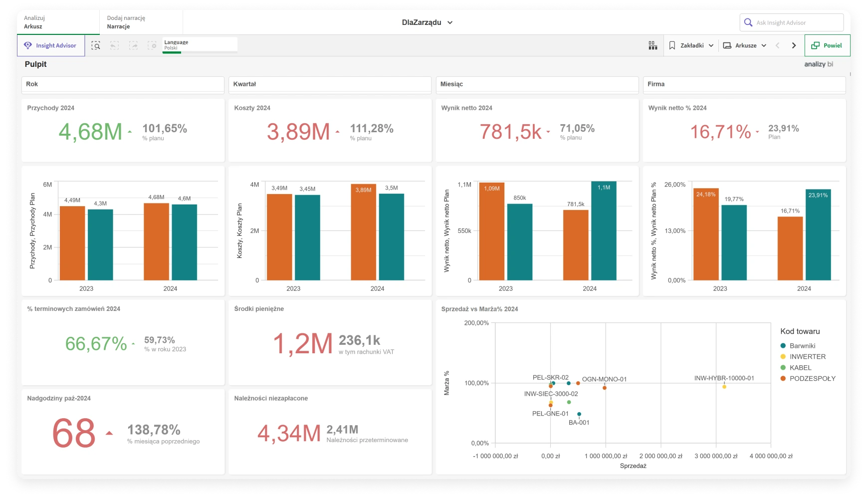The width and height of the screenshot is (868, 497).
Task: Click the magnifier in Ask Insight Advisor
Action: coord(748,22)
